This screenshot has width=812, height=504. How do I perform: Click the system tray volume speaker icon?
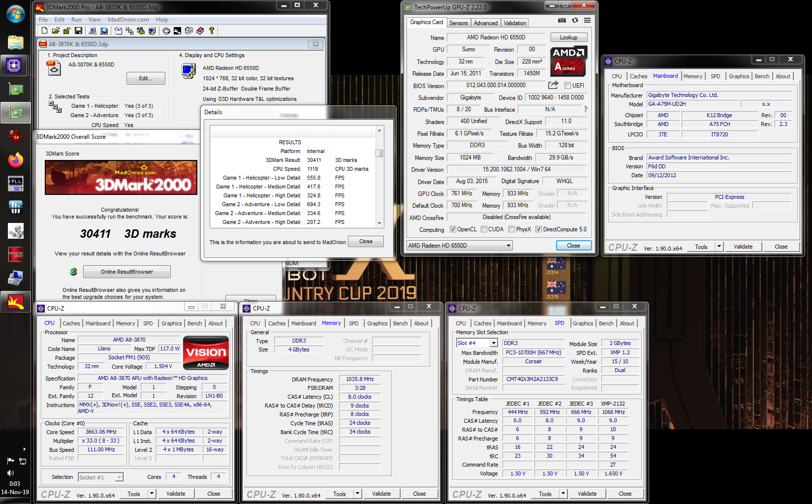(x=10, y=473)
